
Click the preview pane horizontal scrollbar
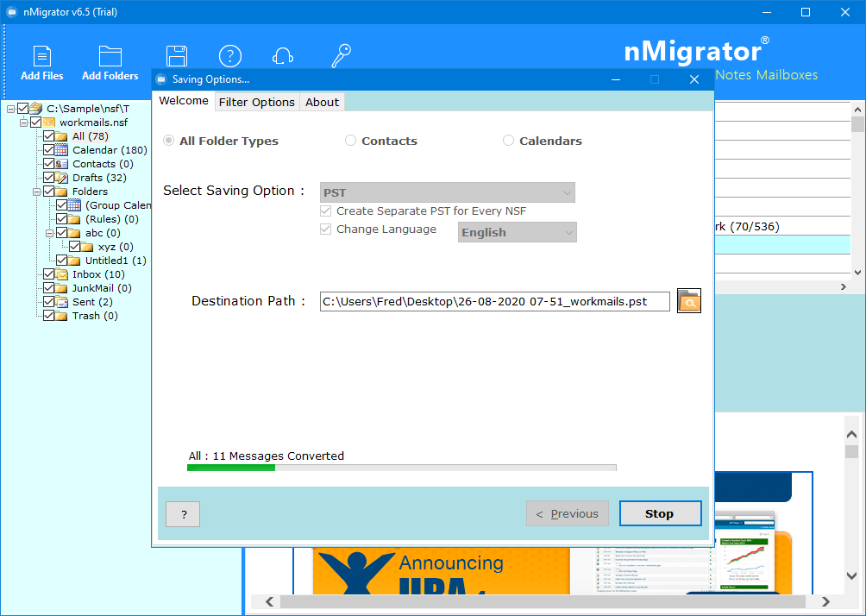click(x=543, y=601)
